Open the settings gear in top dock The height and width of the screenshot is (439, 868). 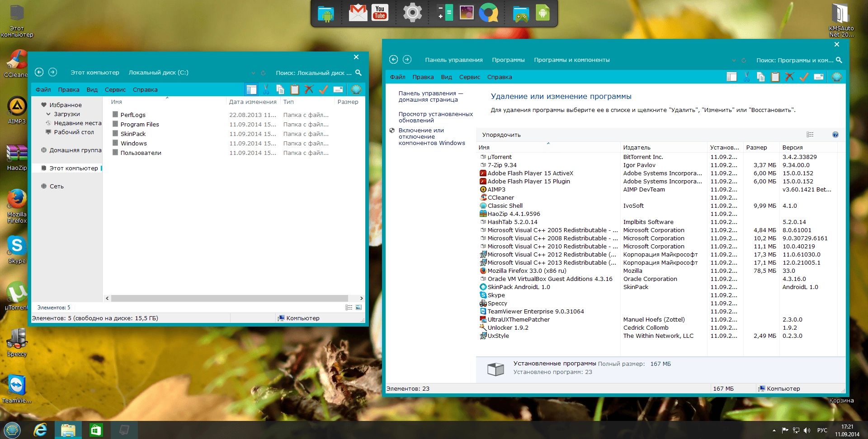[x=412, y=13]
